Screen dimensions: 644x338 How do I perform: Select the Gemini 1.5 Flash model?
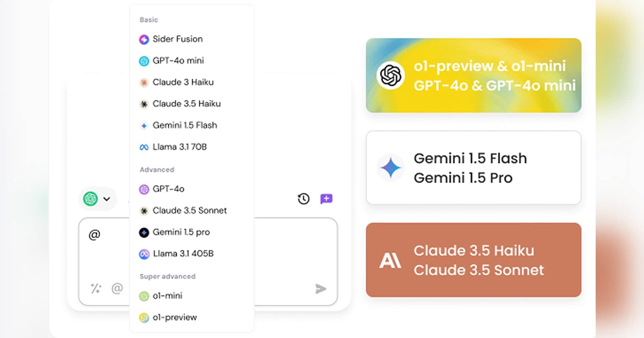pyautogui.click(x=185, y=125)
